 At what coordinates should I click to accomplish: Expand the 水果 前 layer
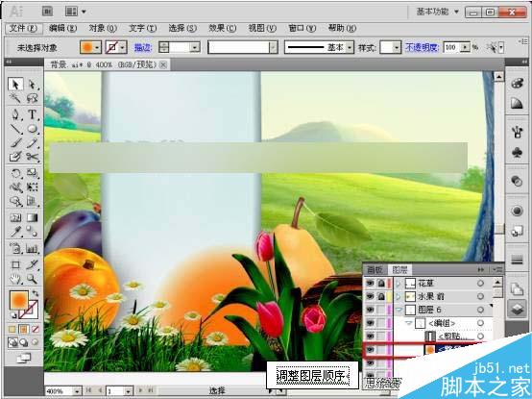(399, 296)
